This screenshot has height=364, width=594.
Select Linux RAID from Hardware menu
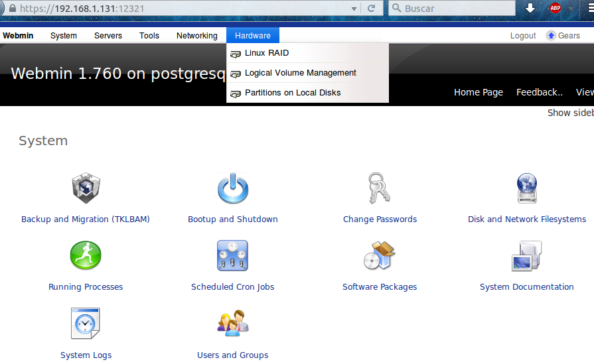tap(266, 53)
